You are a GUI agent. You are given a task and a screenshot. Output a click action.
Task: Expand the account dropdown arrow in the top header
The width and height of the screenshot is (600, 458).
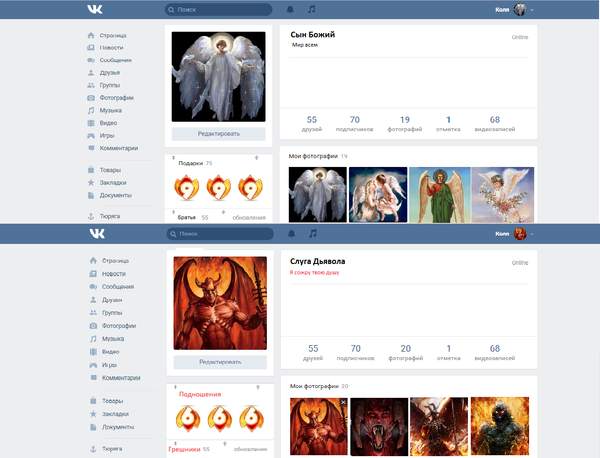[x=532, y=10]
